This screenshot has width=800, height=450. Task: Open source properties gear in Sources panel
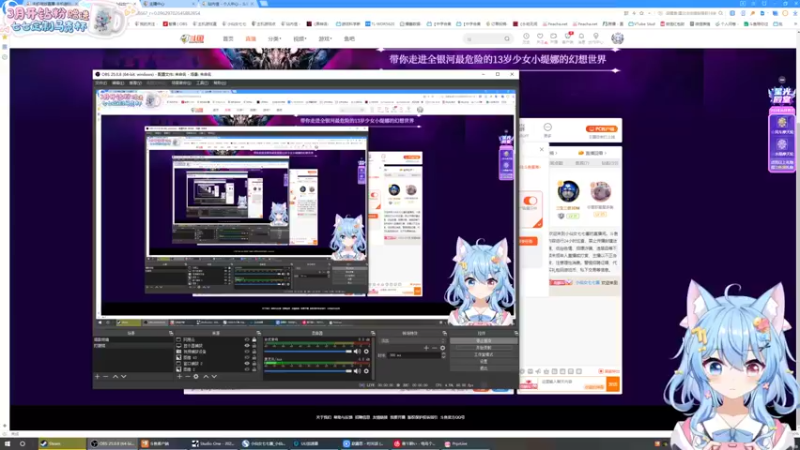point(196,377)
